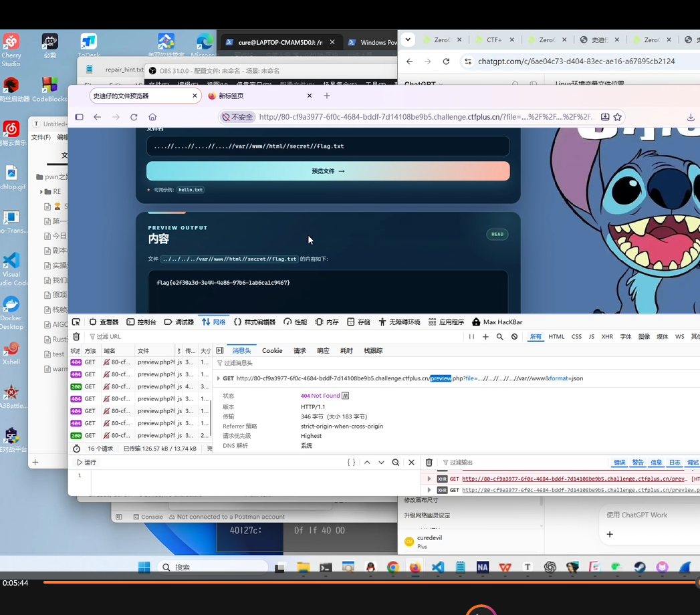Open Steam from the taskbar
Image resolution: width=700 pixels, height=615 pixels.
(x=640, y=568)
